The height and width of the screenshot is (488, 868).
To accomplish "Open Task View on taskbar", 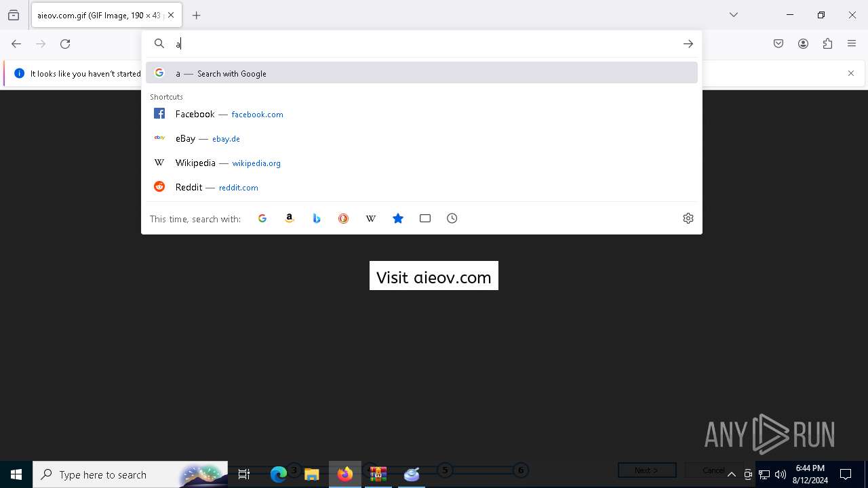I will click(x=244, y=474).
